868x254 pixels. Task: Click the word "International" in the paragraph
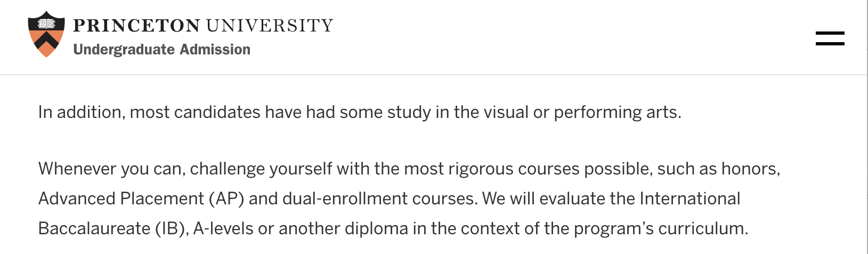pyautogui.click(x=689, y=199)
